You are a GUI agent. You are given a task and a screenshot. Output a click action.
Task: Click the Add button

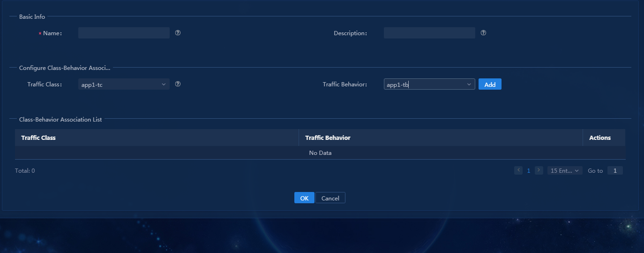[490, 84]
